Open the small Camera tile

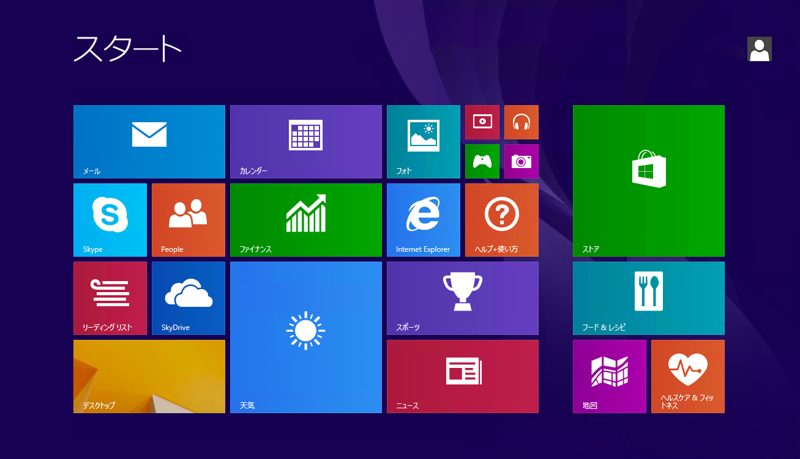point(521,161)
